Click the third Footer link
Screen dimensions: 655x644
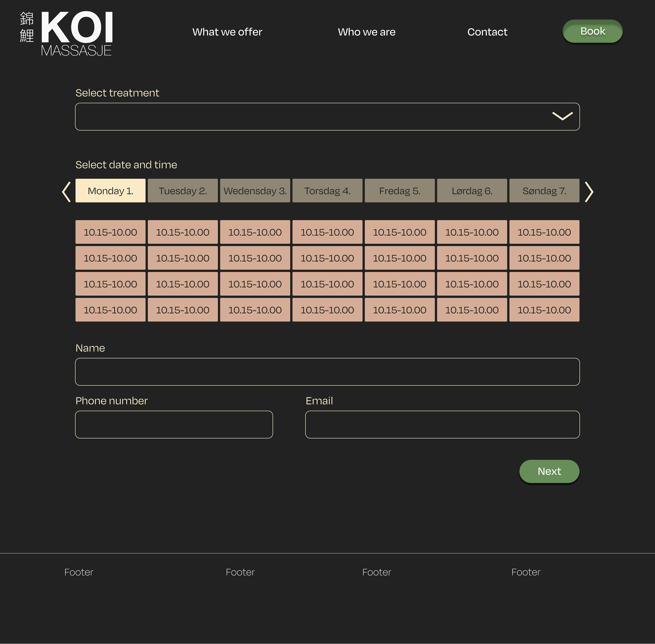click(377, 572)
